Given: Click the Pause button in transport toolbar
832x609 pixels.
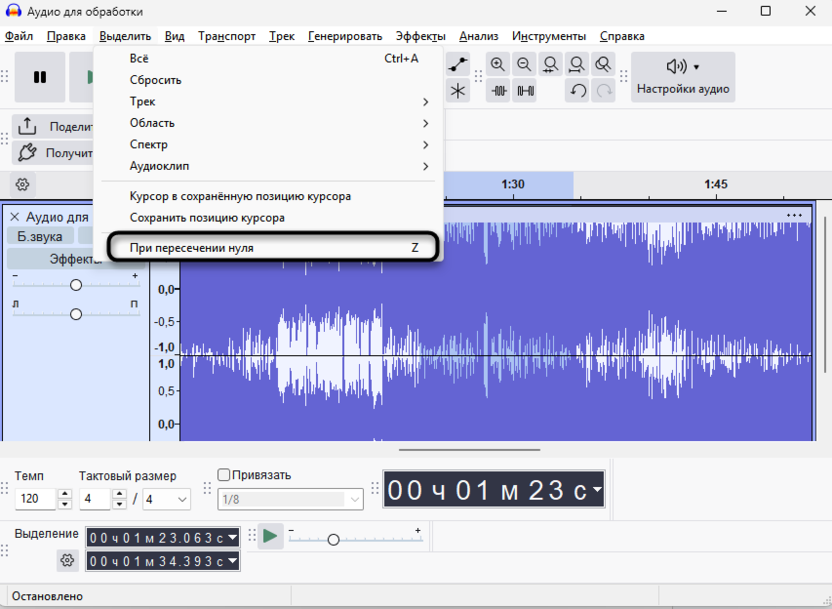Looking at the screenshot, I should click(x=40, y=77).
